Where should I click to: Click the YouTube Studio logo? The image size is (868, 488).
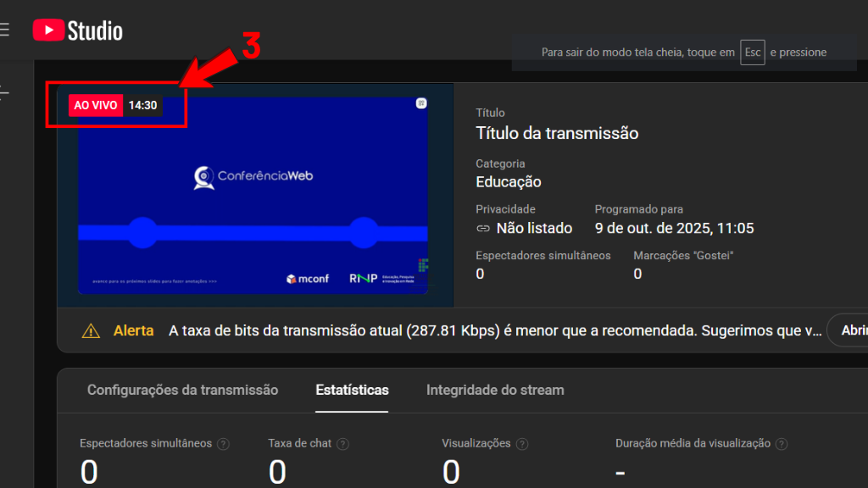(78, 31)
